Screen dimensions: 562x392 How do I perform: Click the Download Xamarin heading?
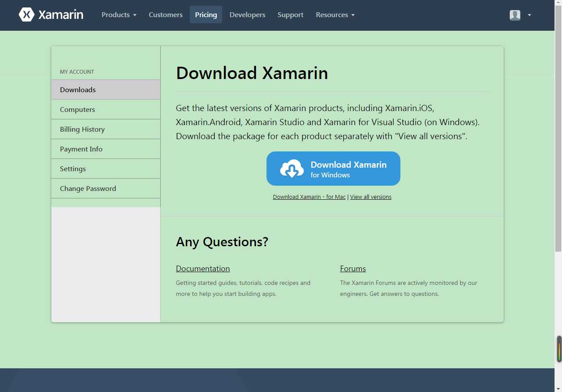click(252, 73)
